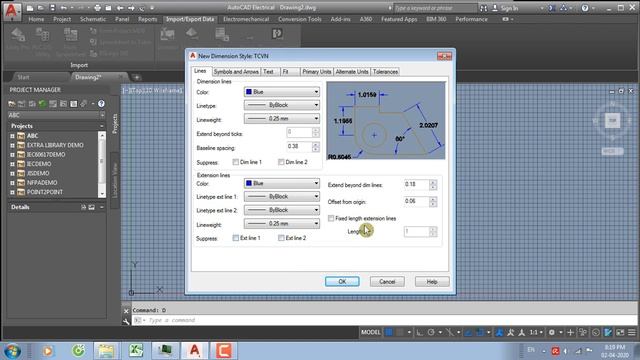Click the Save icon in quick access toolbar

pos(52,8)
